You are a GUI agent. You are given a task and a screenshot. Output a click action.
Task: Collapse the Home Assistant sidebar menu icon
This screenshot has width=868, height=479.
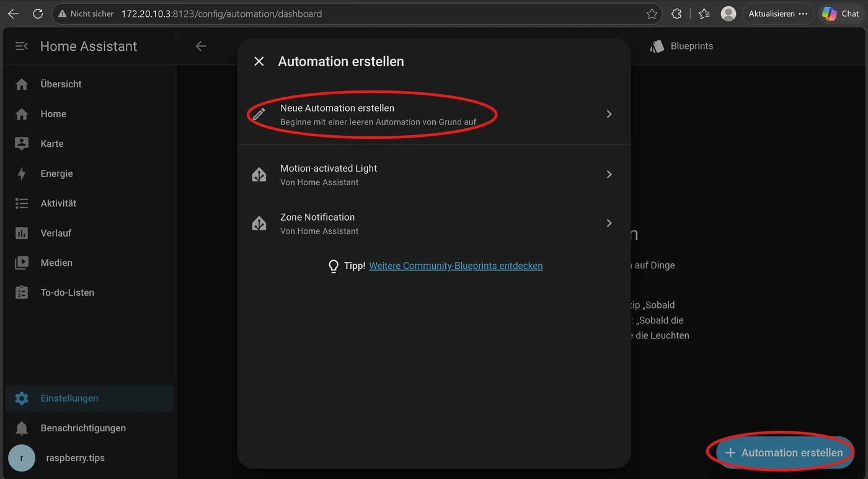point(22,46)
